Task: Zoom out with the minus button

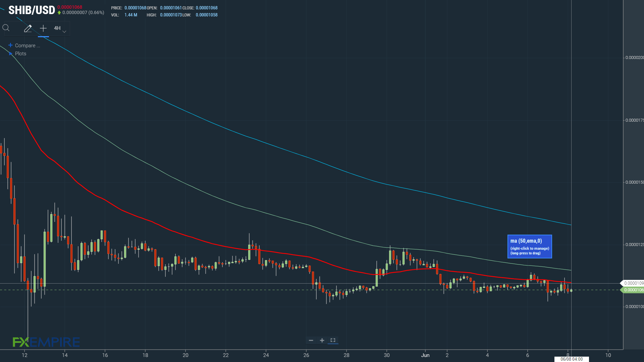Action: (311, 340)
